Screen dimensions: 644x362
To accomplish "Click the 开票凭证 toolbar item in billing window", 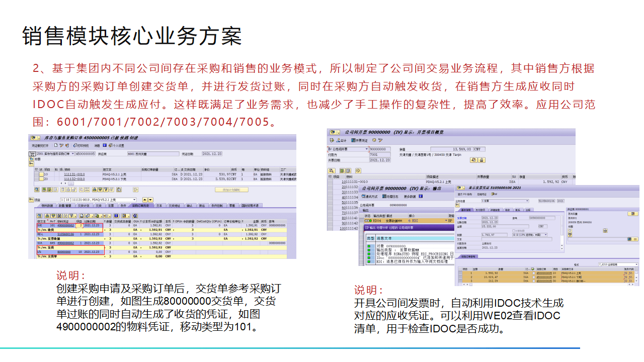I will point(359,140).
